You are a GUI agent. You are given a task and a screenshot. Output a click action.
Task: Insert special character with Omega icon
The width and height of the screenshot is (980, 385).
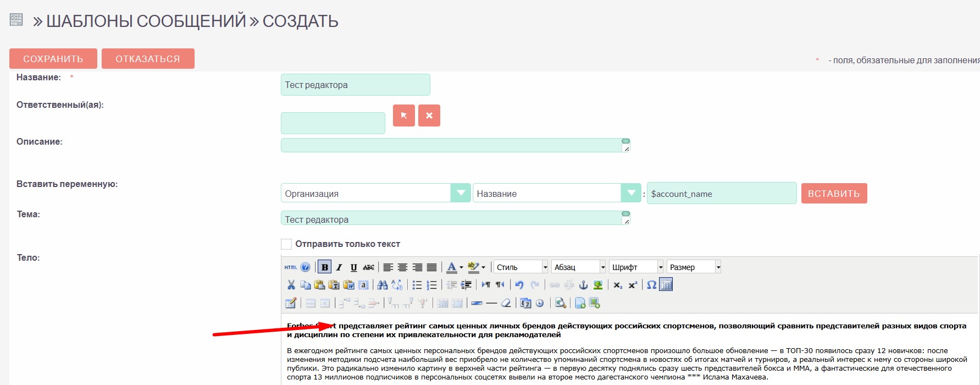[x=651, y=285]
